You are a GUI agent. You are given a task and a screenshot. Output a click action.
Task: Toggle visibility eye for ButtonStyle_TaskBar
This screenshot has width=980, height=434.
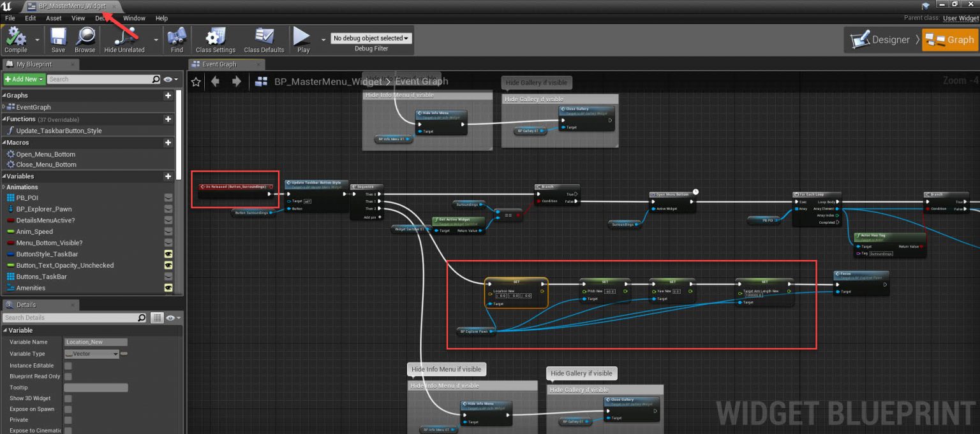point(168,254)
